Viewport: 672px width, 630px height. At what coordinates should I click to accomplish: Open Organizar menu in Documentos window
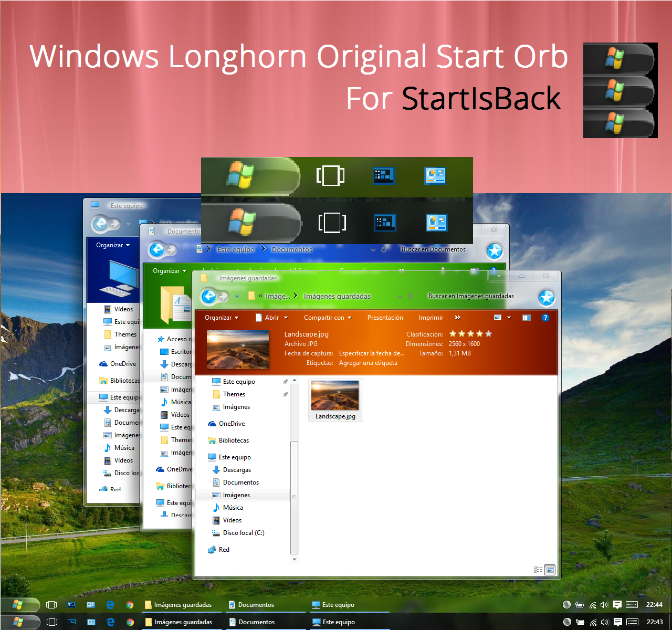point(170,271)
